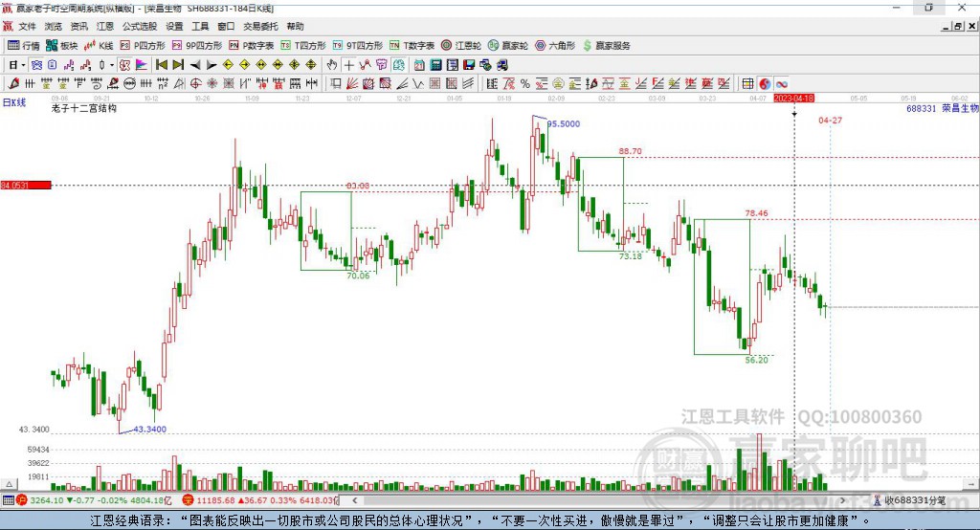This screenshot has height=530, width=980.
Task: Open the calculator icon
Action: 435,65
